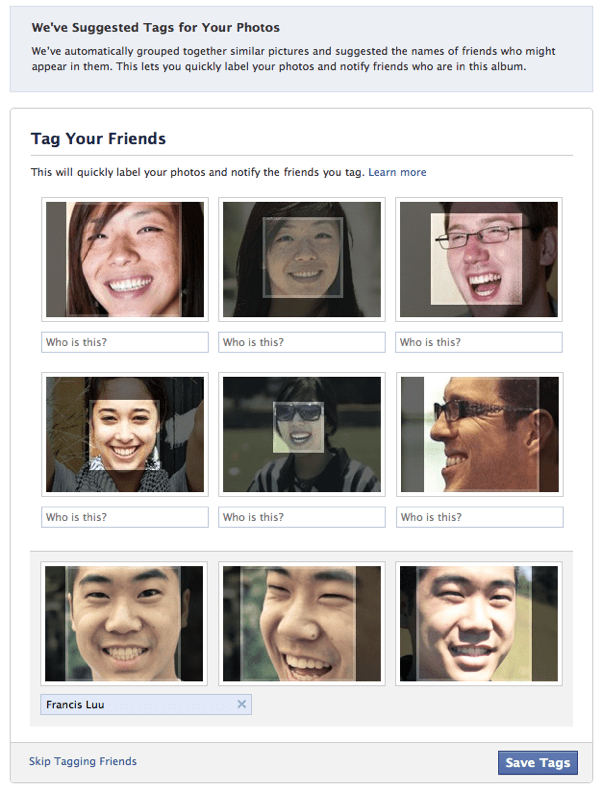Image resolution: width=602 pixels, height=792 pixels.
Task: Focus the name field under the sunglasses photo
Action: [302, 517]
